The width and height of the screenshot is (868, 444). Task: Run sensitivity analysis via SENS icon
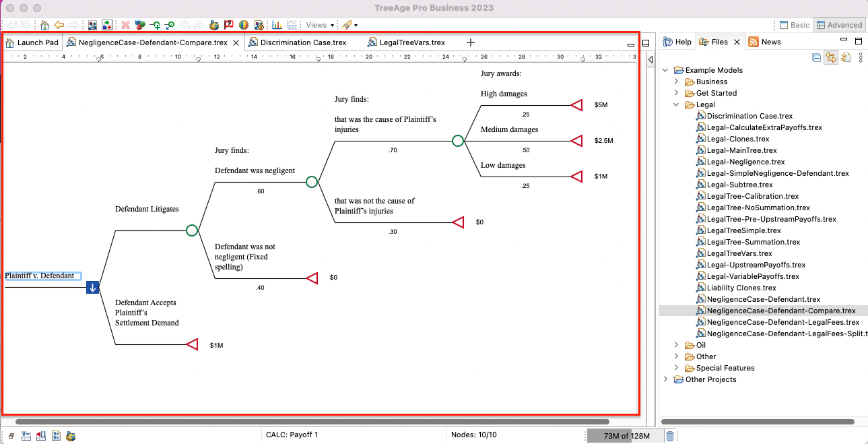coord(292,25)
